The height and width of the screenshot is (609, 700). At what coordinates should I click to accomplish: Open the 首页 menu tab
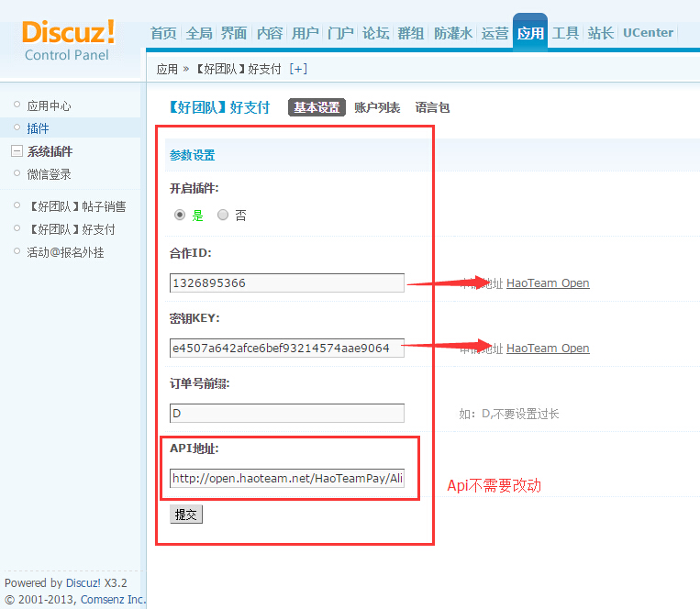[163, 33]
